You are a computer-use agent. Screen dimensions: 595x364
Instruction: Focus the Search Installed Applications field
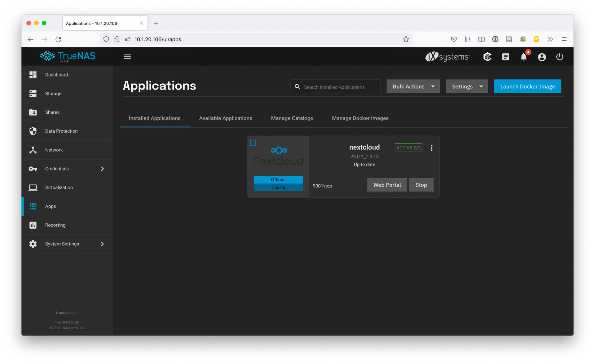[x=335, y=87]
